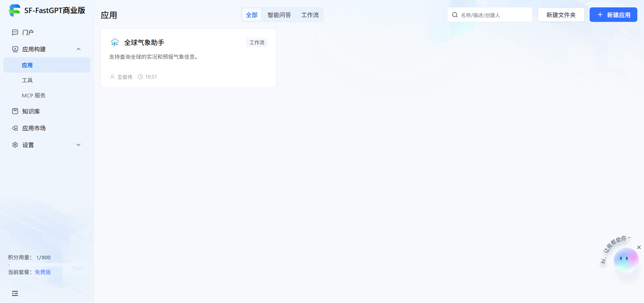Click the SF-FastGPT logo icon
The image size is (644, 303).
tap(14, 10)
